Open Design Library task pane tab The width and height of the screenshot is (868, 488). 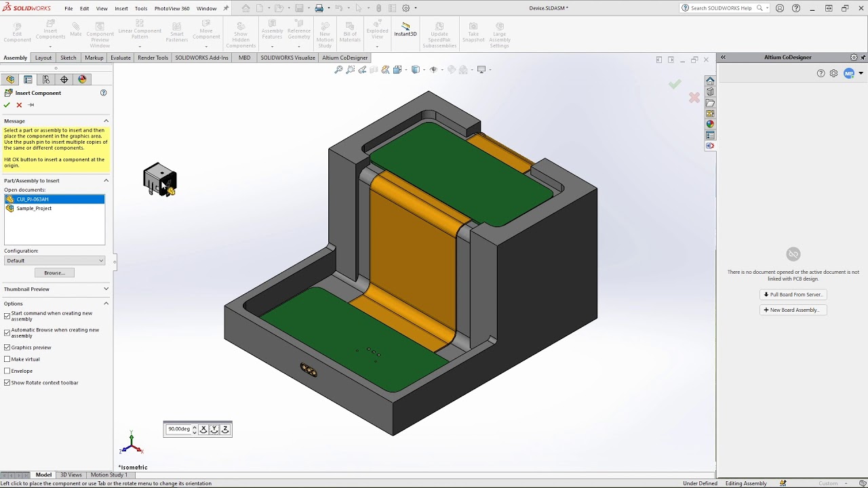point(710,91)
